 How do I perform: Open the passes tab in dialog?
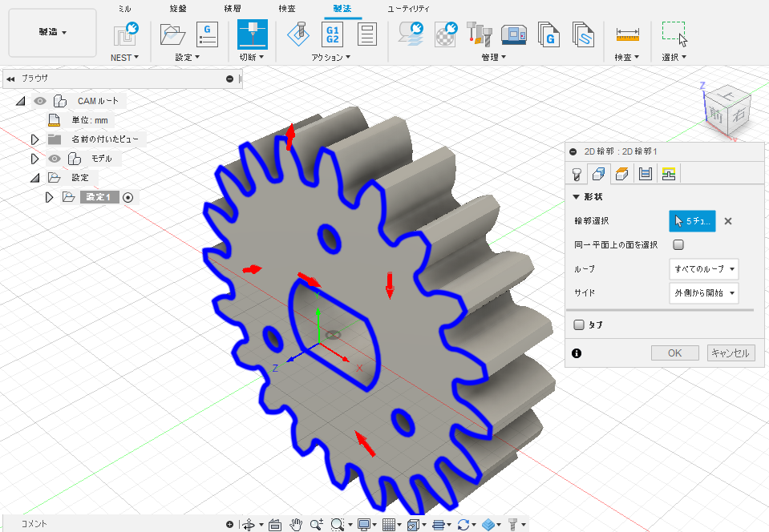tap(645, 174)
